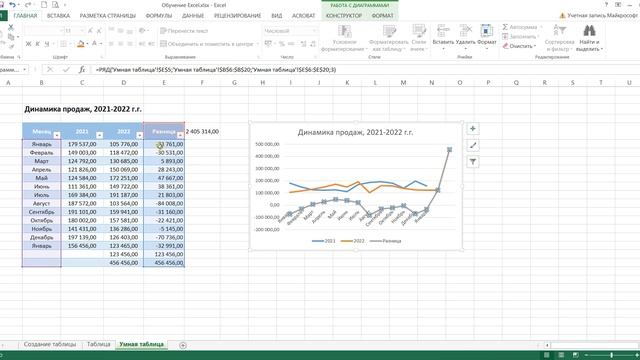Switch to Создание таблицы sheet tab
The width and height of the screenshot is (640, 360).
pyautogui.click(x=50, y=344)
